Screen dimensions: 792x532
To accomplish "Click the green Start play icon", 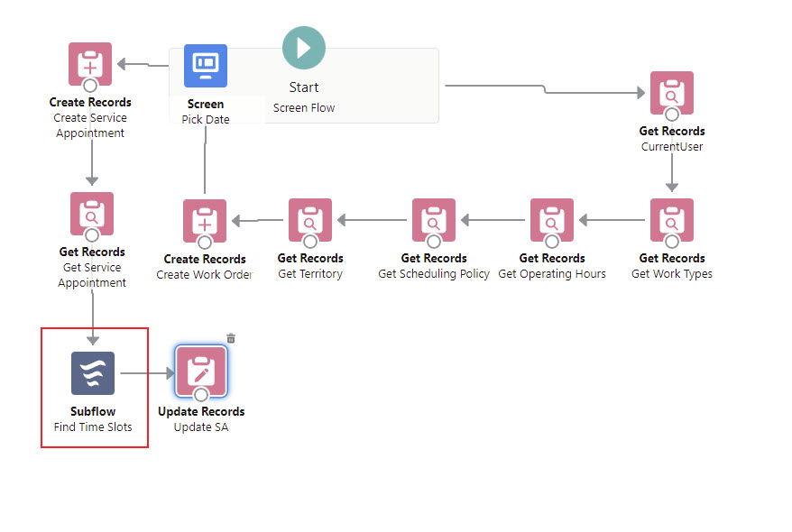I will coord(303,48).
